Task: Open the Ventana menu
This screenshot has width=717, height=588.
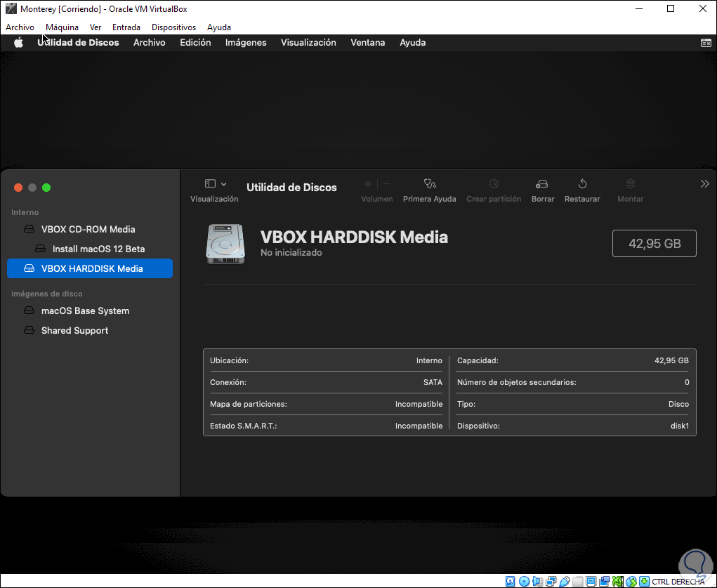Action: (x=368, y=43)
